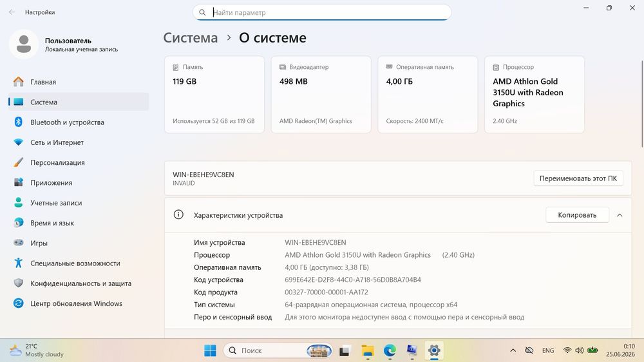
Task: Click the shield privacy icon
Action: pyautogui.click(x=19, y=283)
